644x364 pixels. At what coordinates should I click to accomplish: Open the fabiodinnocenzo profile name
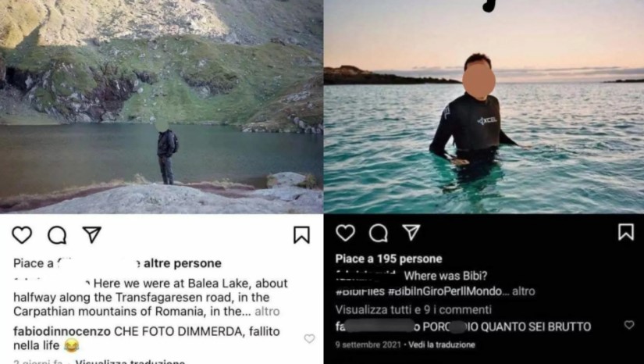pyautogui.click(x=62, y=331)
